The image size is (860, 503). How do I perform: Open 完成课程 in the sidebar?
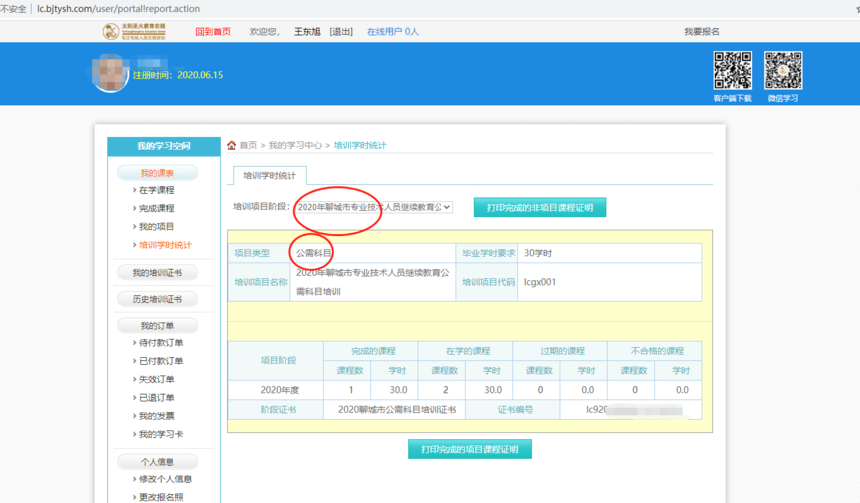click(x=156, y=208)
